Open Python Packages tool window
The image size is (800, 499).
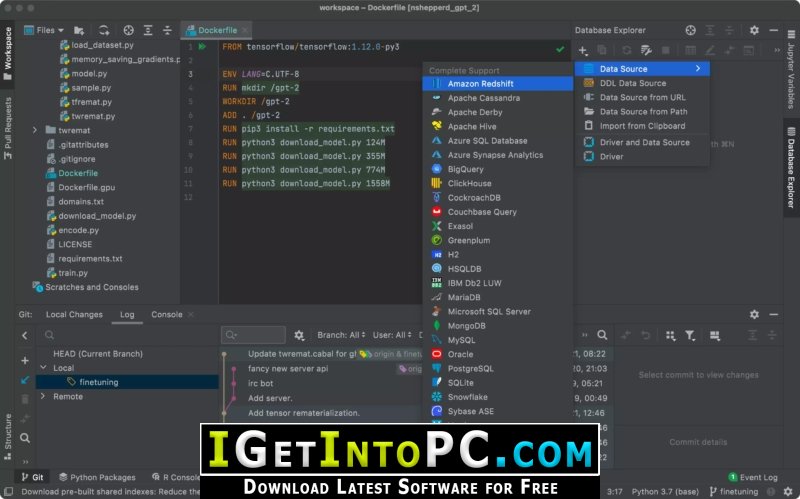tap(97, 477)
